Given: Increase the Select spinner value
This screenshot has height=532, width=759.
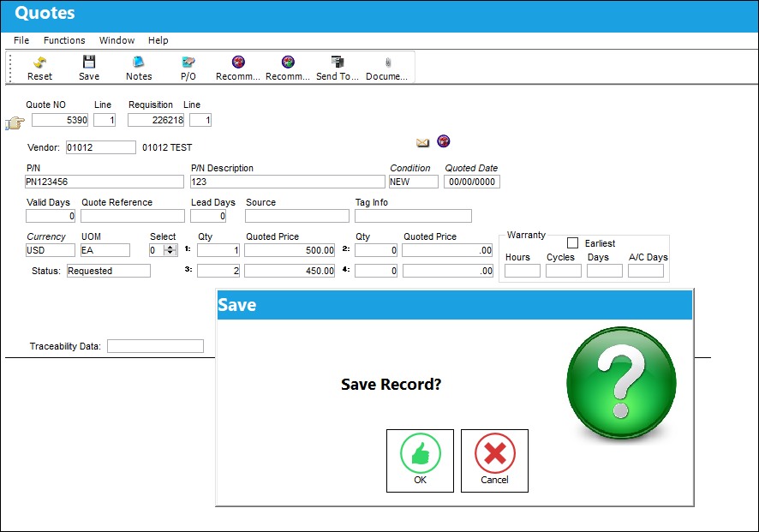Looking at the screenshot, I should point(170,248).
